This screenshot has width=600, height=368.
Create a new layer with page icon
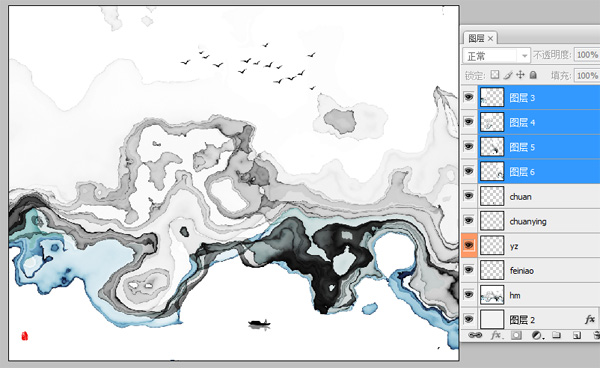(x=577, y=335)
